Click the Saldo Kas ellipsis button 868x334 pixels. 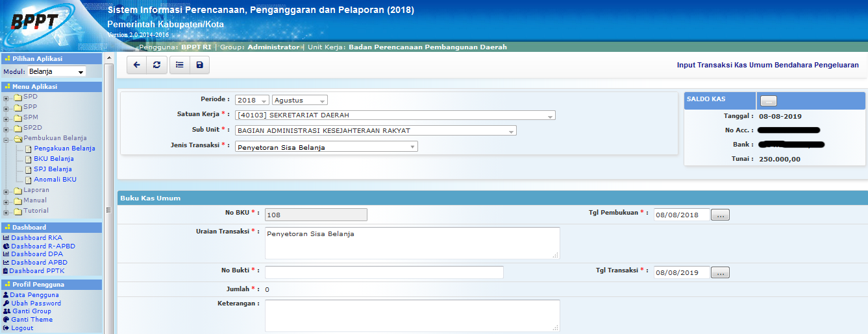coord(768,101)
